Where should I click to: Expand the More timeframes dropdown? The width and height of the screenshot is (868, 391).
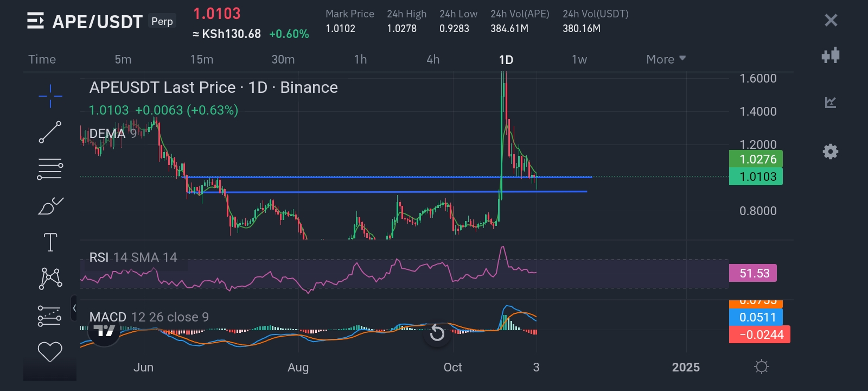pyautogui.click(x=666, y=59)
